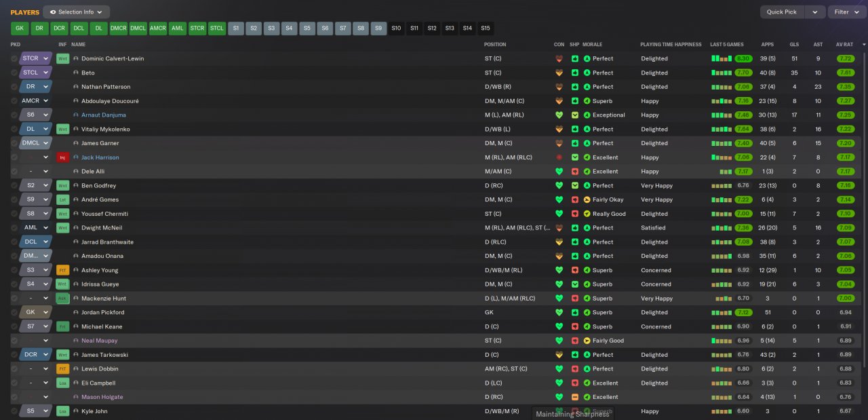
Task: Click the PLAYERS heading label
Action: (25, 12)
